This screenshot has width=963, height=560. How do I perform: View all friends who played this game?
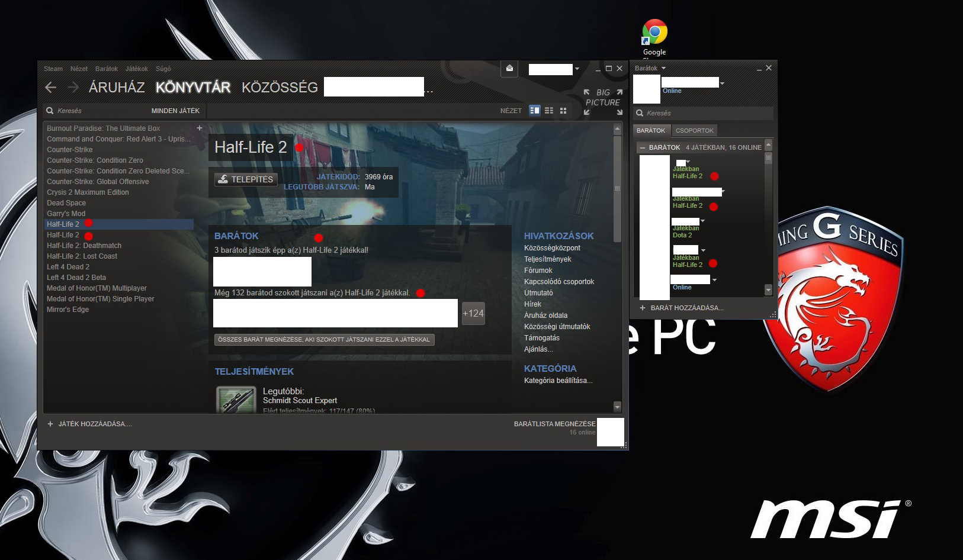324,340
